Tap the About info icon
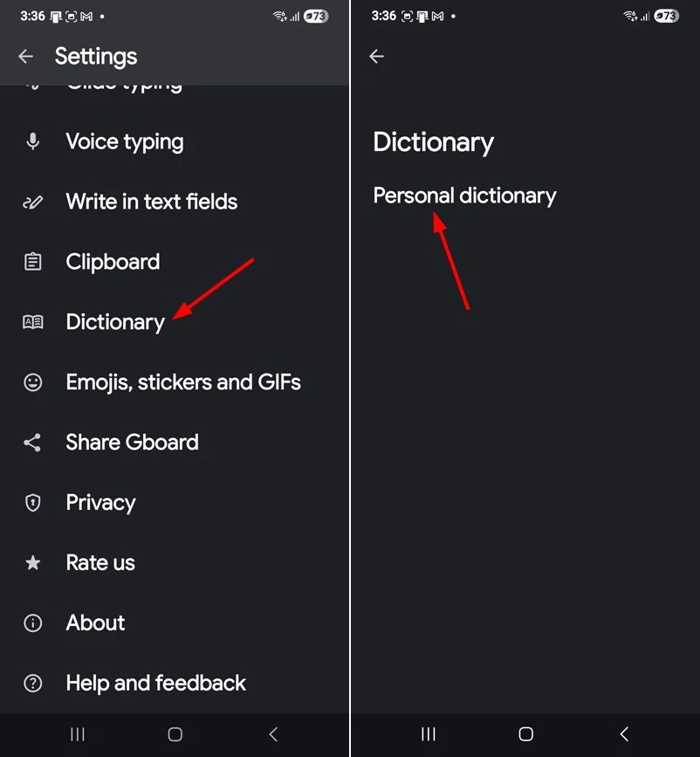 pos(33,623)
